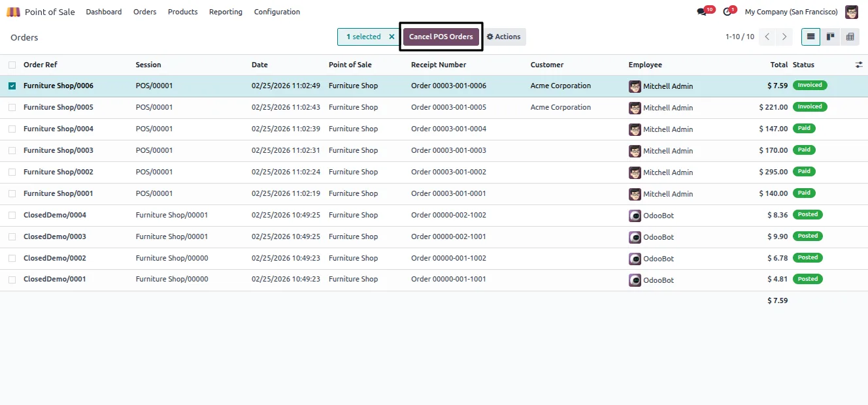The height and width of the screenshot is (405, 868).
Task: Click OdooBot avatar in ClosedDemo/0003 row
Action: (x=635, y=237)
